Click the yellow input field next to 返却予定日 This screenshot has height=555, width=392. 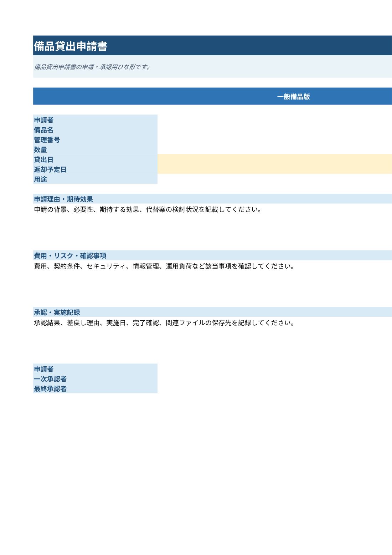275,169
